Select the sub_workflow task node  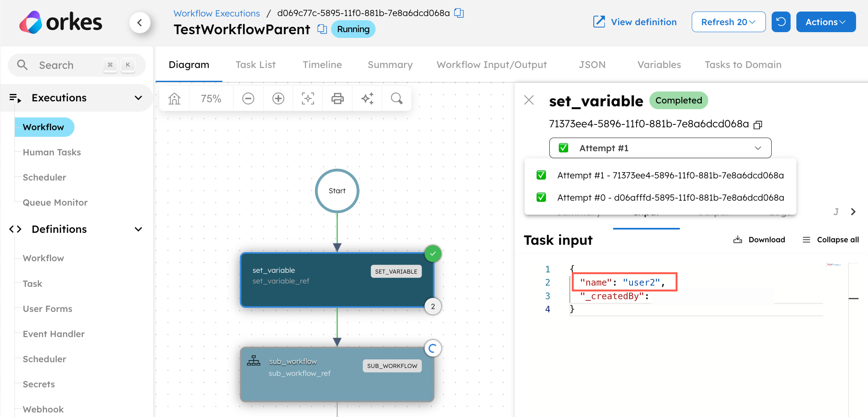click(x=337, y=374)
